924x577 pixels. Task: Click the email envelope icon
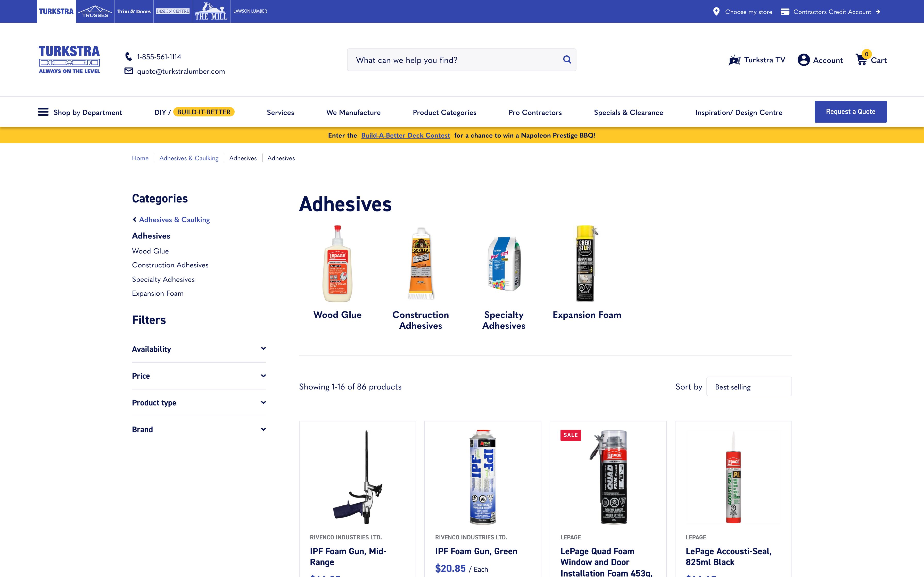pos(128,71)
